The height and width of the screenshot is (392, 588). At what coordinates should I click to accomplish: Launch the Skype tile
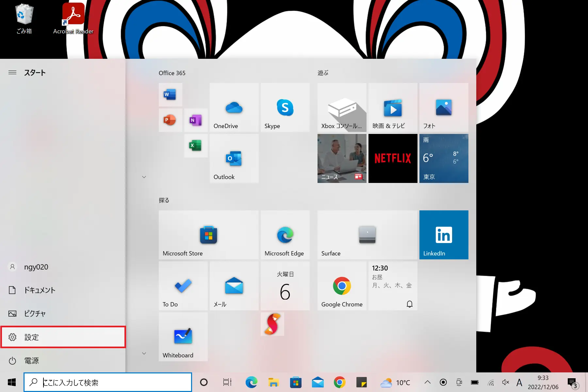tap(285, 107)
